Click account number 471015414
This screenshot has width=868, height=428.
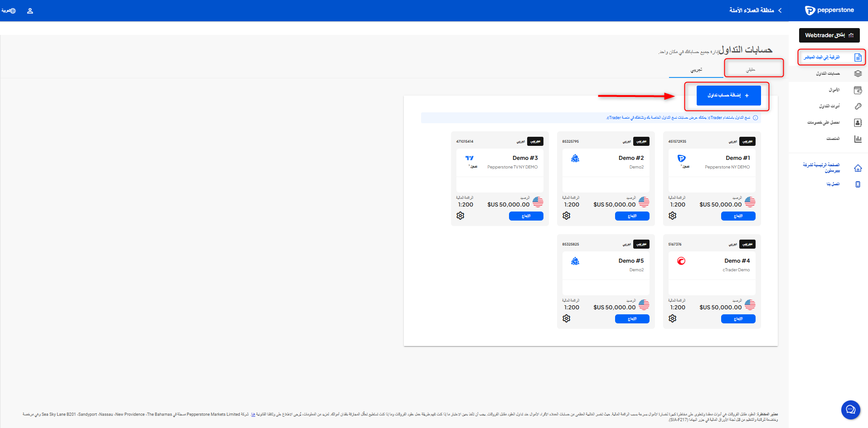[465, 141]
